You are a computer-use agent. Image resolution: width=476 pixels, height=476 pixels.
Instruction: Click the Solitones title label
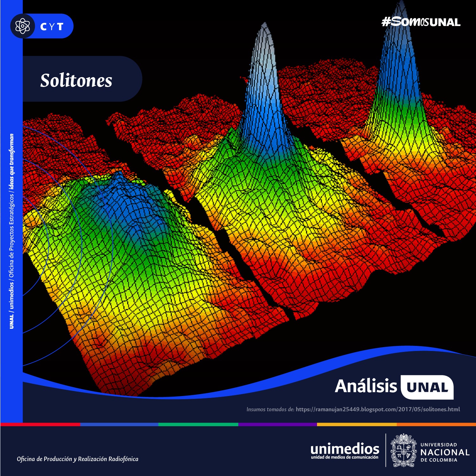coord(76,80)
